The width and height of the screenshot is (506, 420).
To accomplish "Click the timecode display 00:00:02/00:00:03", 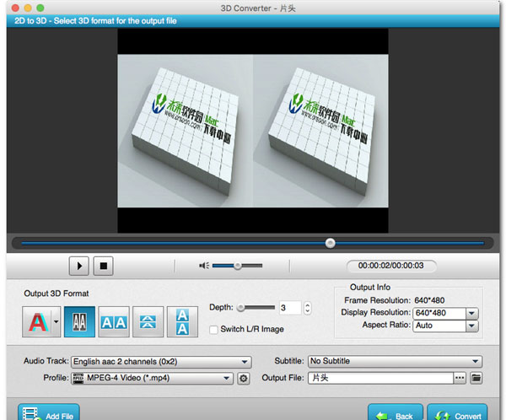I will pyautogui.click(x=390, y=266).
